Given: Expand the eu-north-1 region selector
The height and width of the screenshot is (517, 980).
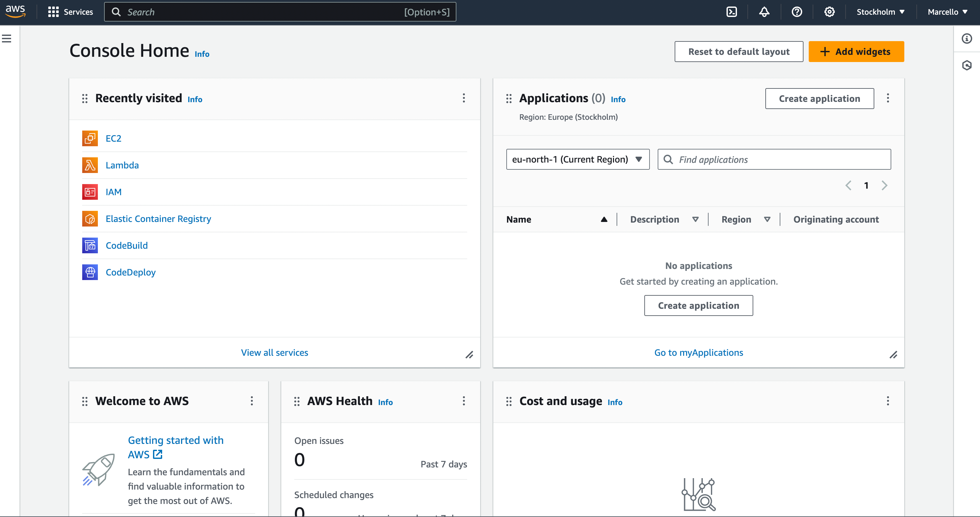Looking at the screenshot, I should pos(577,159).
